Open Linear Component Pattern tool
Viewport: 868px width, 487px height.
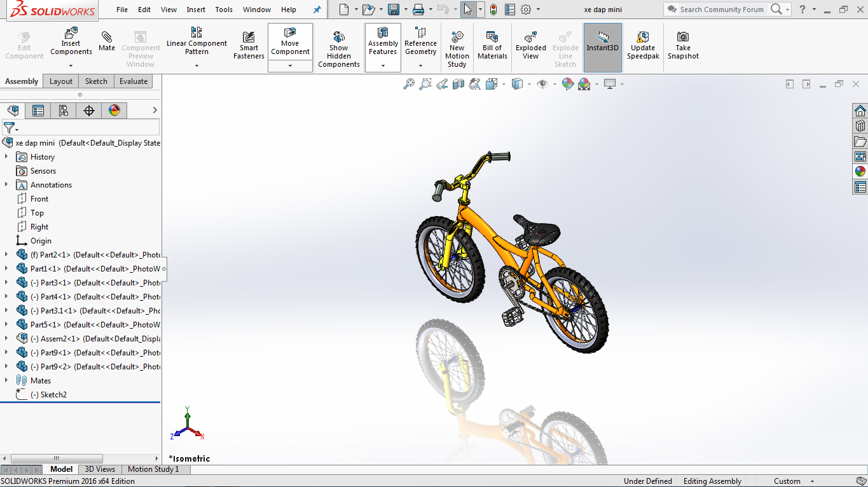coord(196,42)
